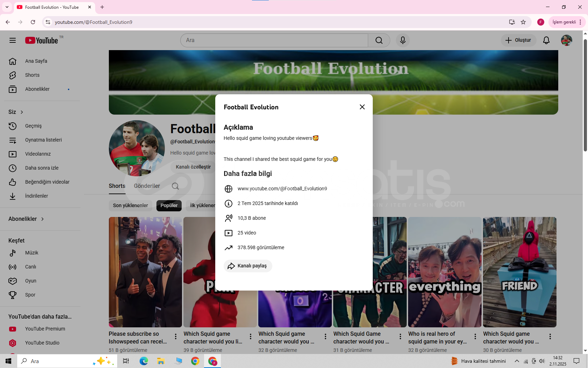Open Microsoft Edge from the taskbar

(x=143, y=361)
